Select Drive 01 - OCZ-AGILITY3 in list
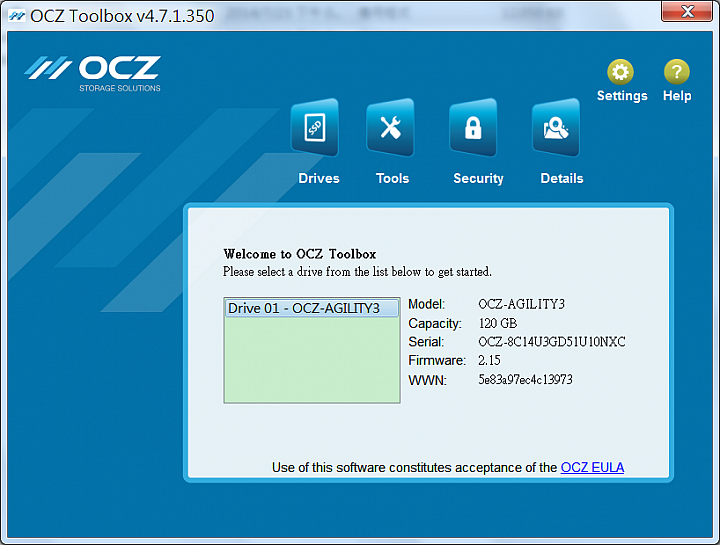Image resolution: width=720 pixels, height=545 pixels. pyautogui.click(x=312, y=308)
